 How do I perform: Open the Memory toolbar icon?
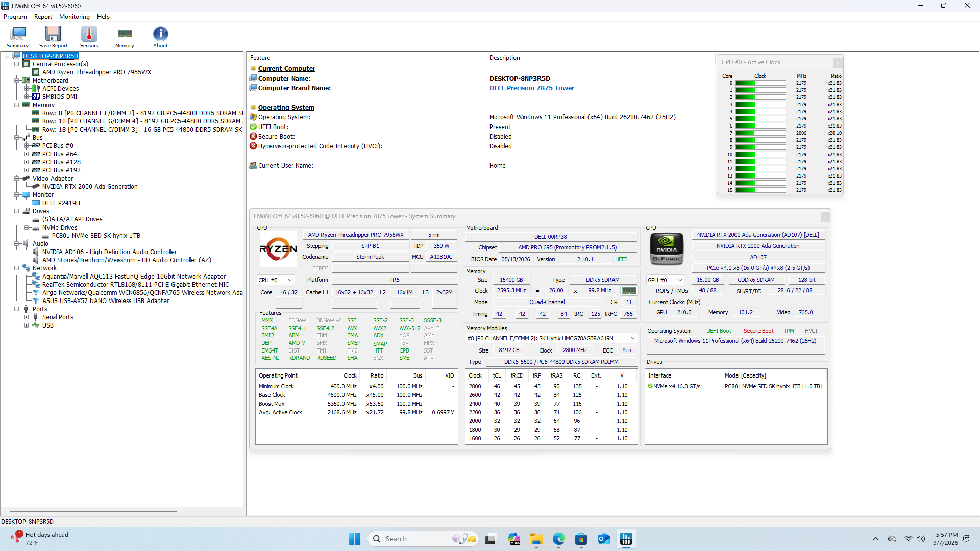click(x=125, y=37)
